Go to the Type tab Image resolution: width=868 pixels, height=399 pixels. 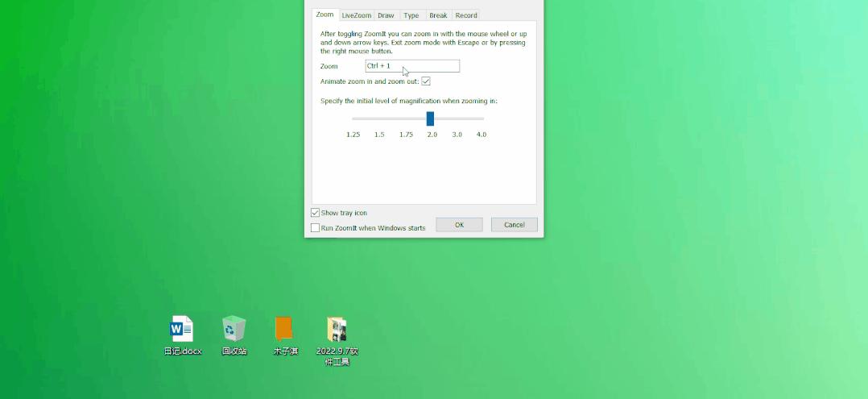coord(411,15)
